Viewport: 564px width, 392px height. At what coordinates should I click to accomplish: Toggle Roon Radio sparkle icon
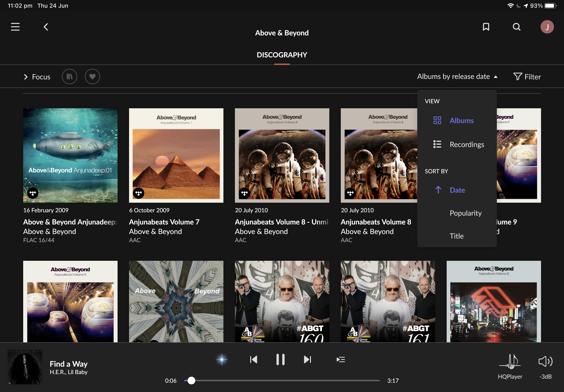pyautogui.click(x=222, y=359)
